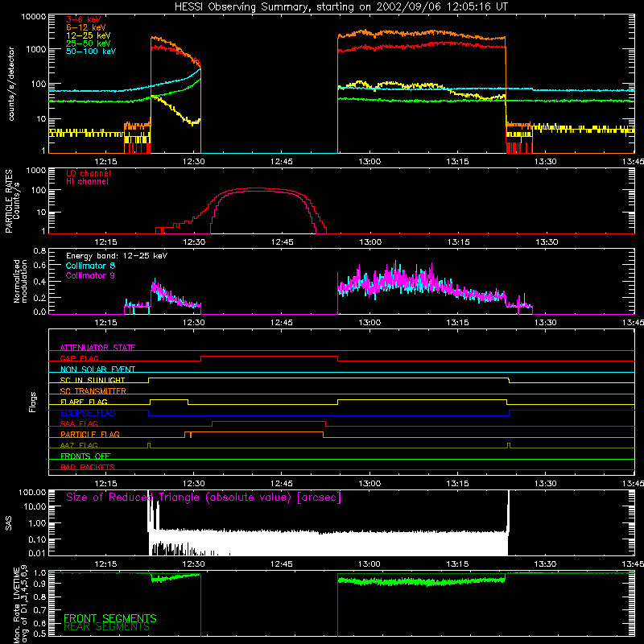The height and width of the screenshot is (644, 644).
Task: Select the blue 'ECLIPSE_FLAG' label
Action: click(88, 413)
